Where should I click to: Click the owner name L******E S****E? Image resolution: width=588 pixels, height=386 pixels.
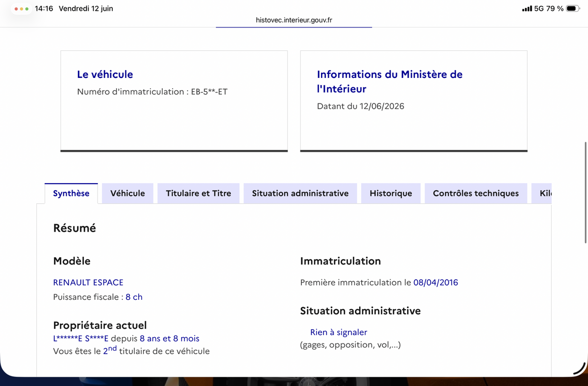pyautogui.click(x=81, y=338)
